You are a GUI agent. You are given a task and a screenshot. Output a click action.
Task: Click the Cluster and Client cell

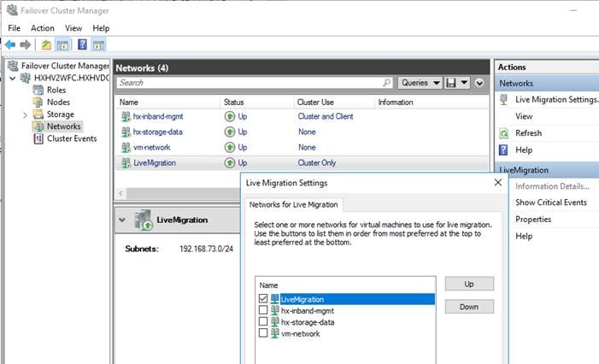pos(326,116)
